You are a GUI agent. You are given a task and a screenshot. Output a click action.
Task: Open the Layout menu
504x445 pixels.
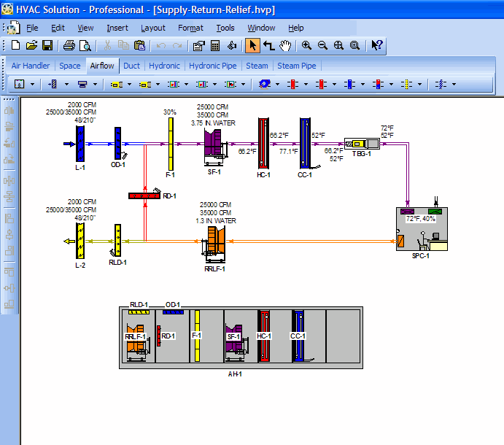(x=153, y=28)
